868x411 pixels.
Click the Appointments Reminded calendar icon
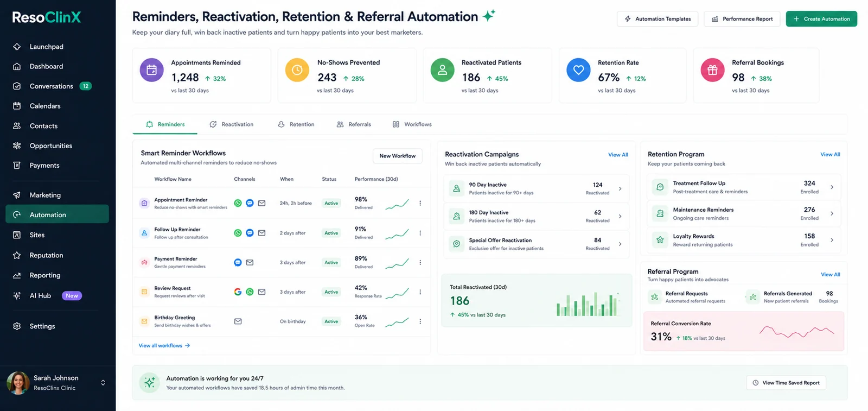pos(152,70)
